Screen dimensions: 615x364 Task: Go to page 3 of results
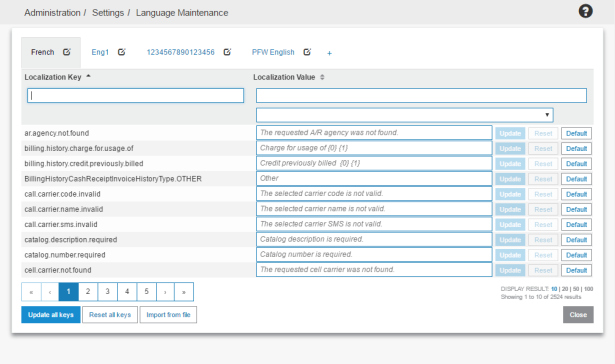click(107, 291)
